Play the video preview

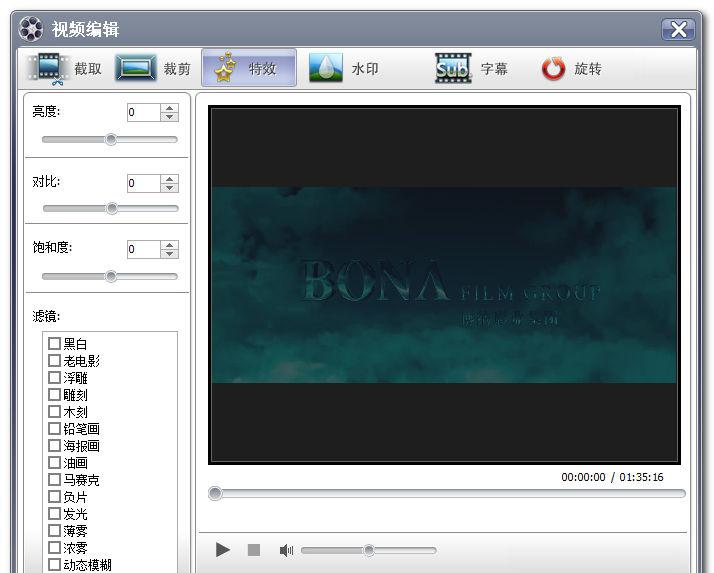[x=223, y=550]
